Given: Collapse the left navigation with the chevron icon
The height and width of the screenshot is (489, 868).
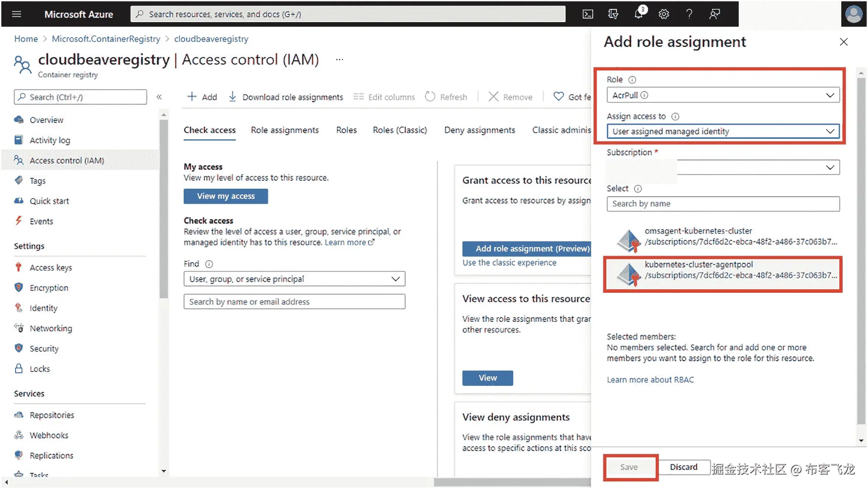Looking at the screenshot, I should point(159,97).
